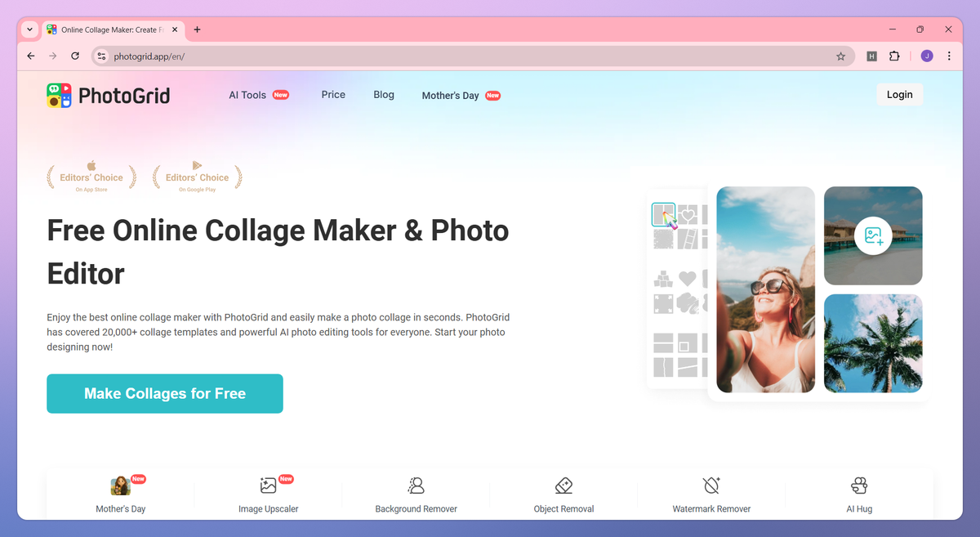Click the Google Play Editors' Choice badge
980x537 pixels.
click(197, 177)
